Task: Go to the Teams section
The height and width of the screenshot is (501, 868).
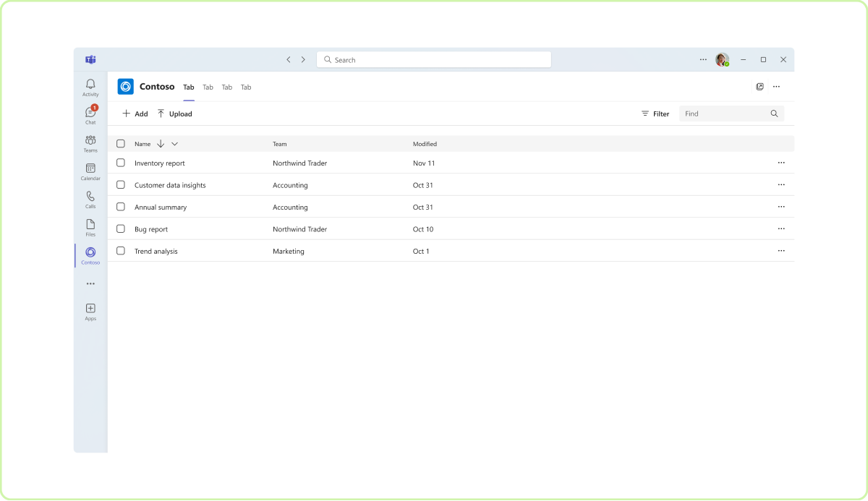Action: 90,143
